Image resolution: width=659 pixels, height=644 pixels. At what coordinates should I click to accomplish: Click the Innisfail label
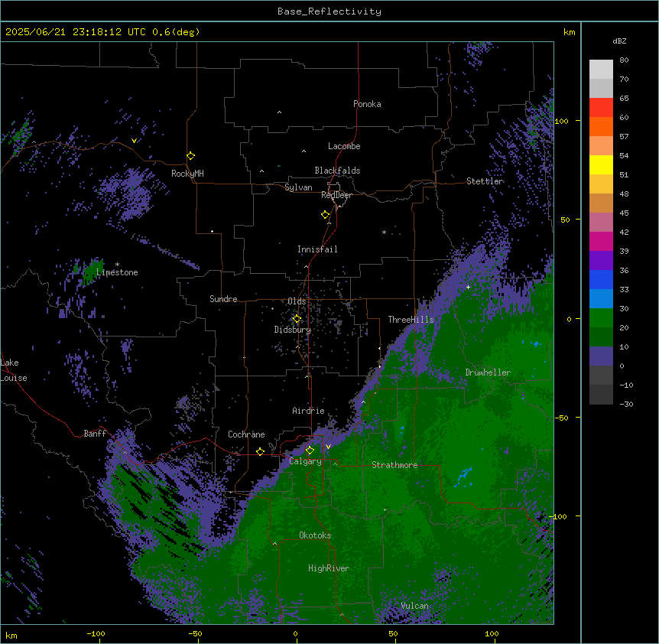(x=317, y=249)
